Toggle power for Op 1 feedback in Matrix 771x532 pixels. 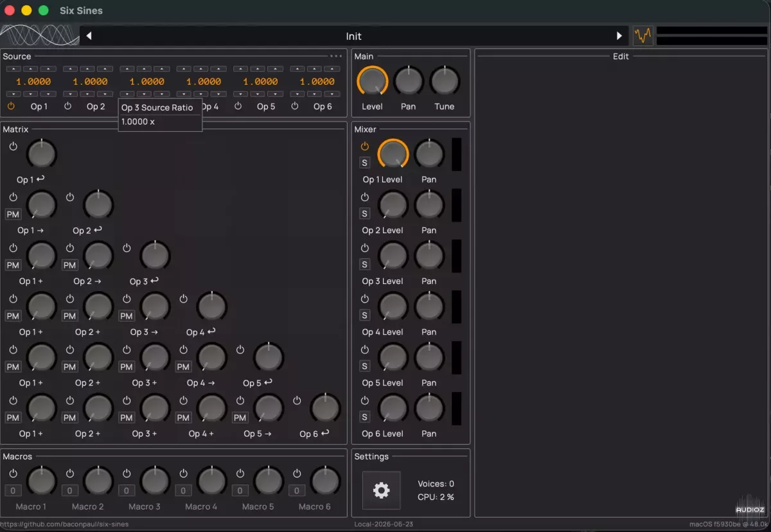pos(13,146)
